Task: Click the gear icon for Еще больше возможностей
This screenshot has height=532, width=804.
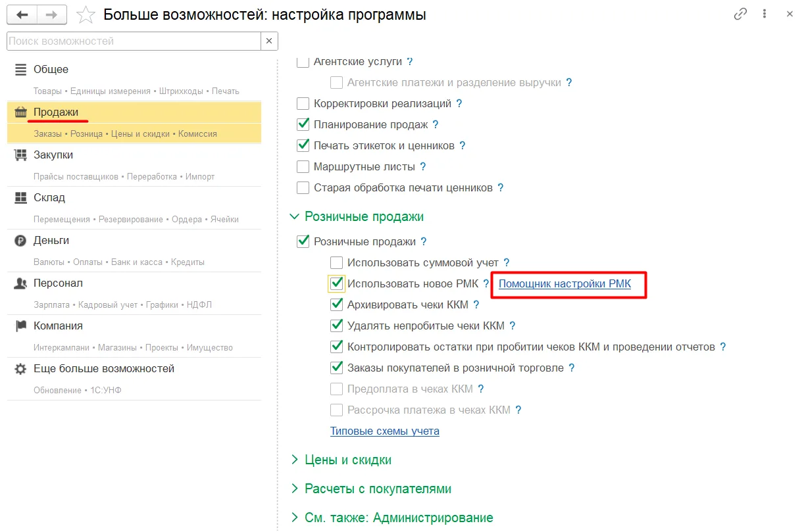Action: [x=21, y=368]
